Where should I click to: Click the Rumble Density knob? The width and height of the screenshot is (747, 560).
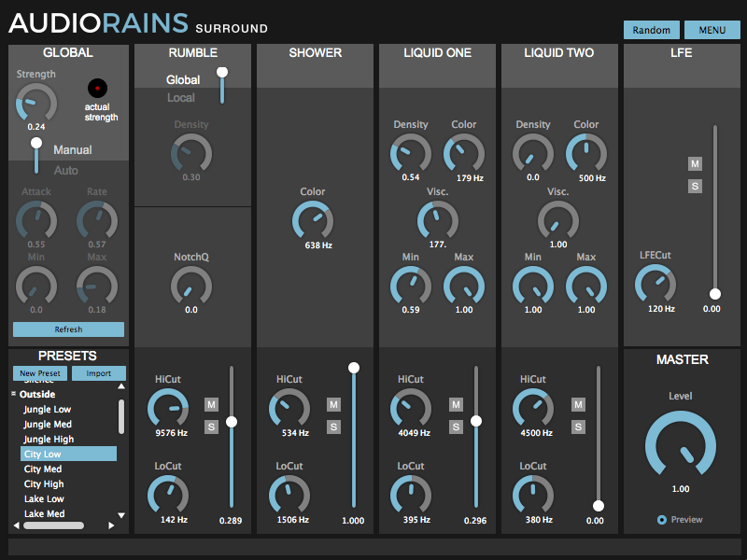click(191, 154)
